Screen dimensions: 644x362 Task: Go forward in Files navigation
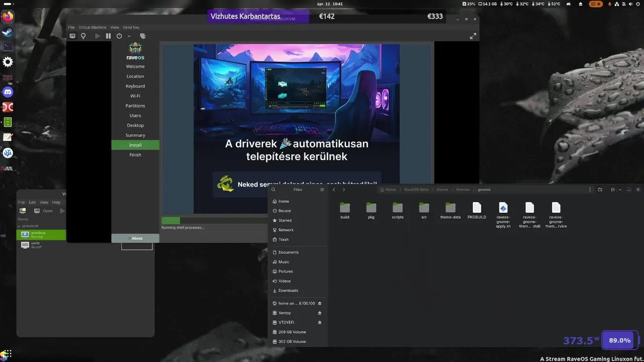click(x=344, y=190)
